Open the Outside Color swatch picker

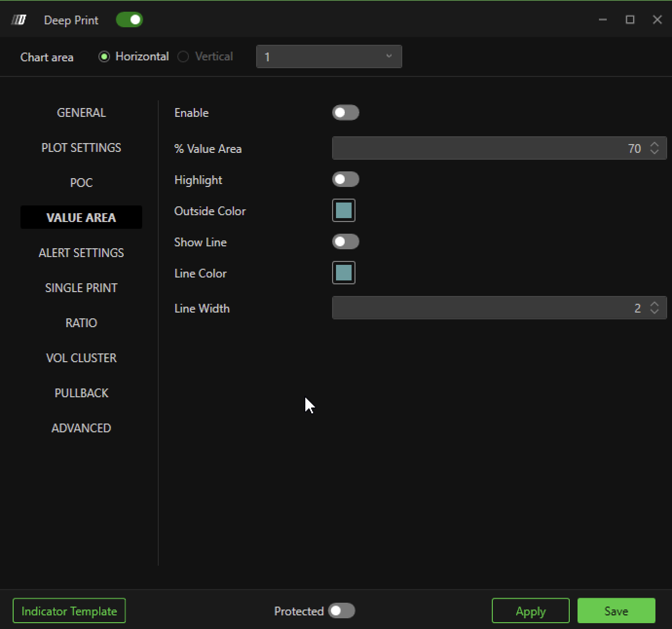pos(344,210)
